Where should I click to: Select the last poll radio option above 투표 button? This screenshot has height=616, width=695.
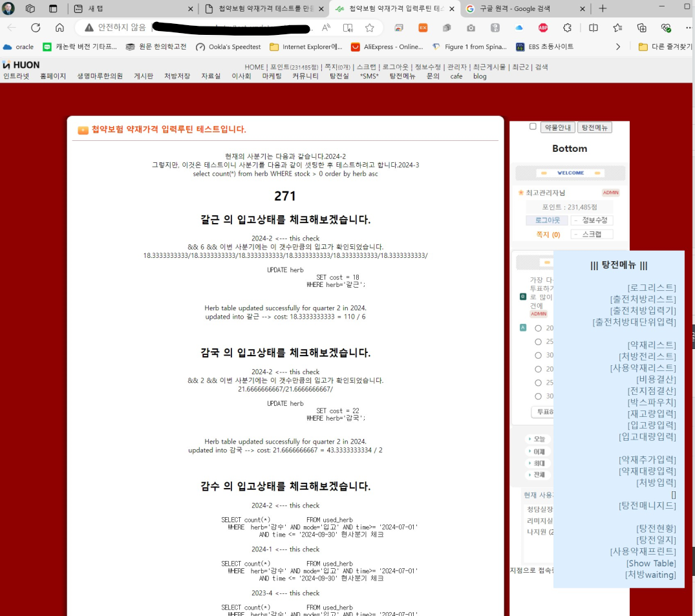tap(538, 396)
